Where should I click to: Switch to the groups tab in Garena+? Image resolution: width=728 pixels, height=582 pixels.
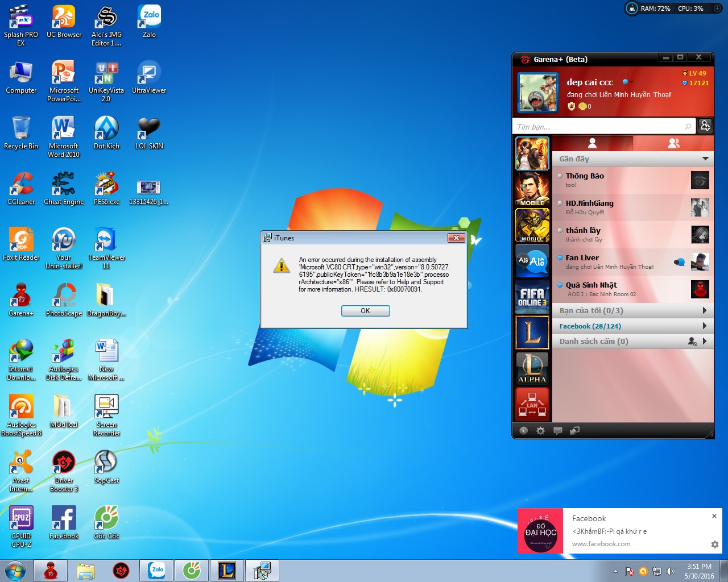coord(673,143)
